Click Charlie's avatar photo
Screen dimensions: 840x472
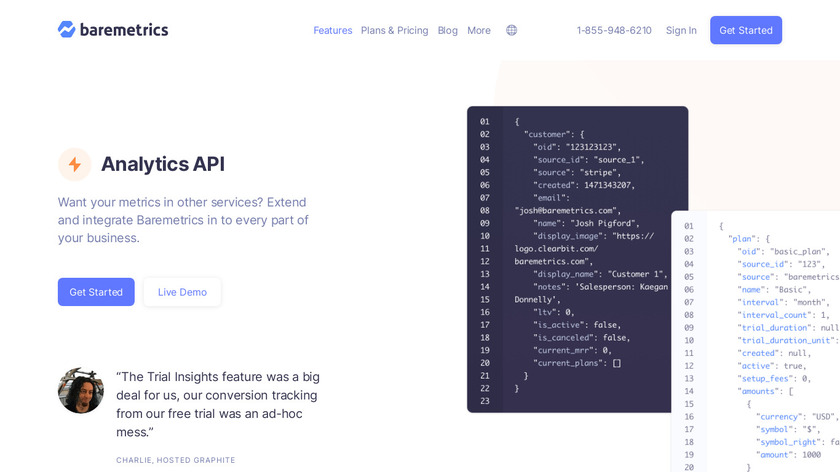[x=81, y=390]
